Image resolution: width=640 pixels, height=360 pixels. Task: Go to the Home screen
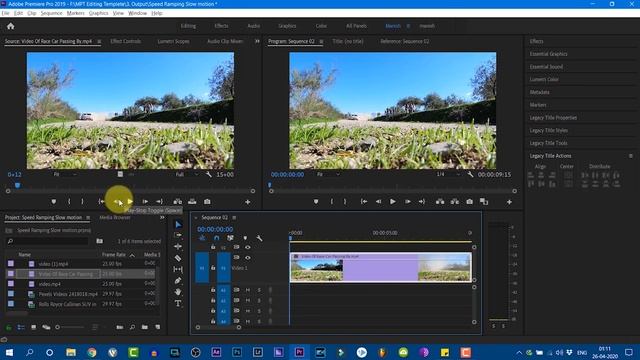(11, 26)
